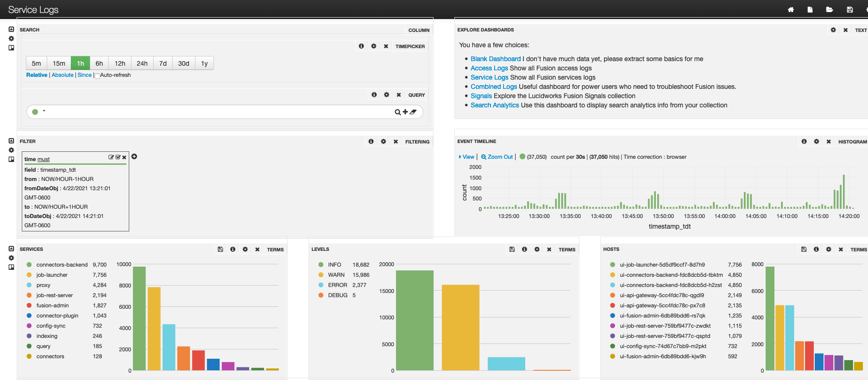Export Hosts terms data icon
Viewport: 868px width, 380px height.
pyautogui.click(x=804, y=249)
